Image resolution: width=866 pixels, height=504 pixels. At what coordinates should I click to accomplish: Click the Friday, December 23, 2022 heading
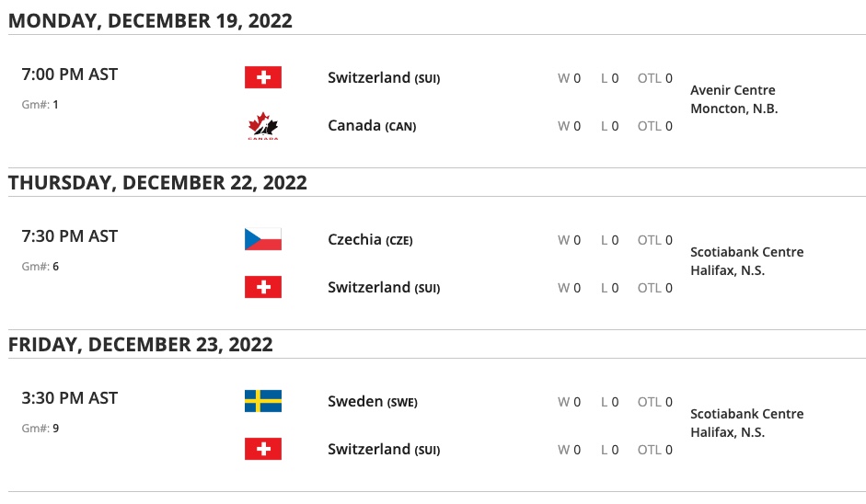(141, 344)
